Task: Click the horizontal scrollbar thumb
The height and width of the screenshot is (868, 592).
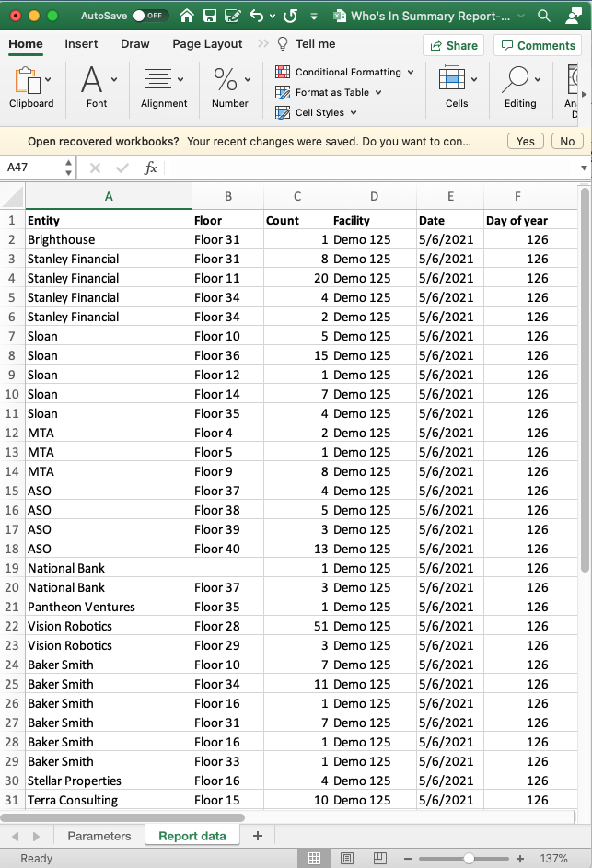Action: pyautogui.click(x=122, y=817)
